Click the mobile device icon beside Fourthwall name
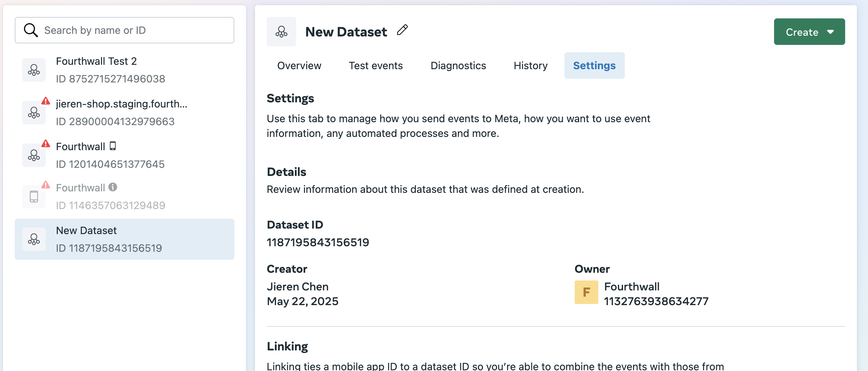Screen dimensions: 868x371 point(113,146)
